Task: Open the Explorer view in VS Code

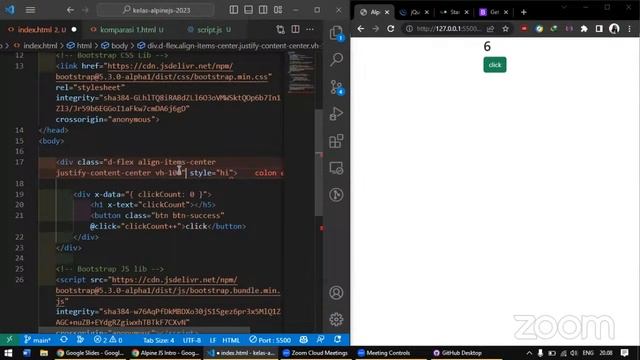Action: pyautogui.click(x=336, y=33)
